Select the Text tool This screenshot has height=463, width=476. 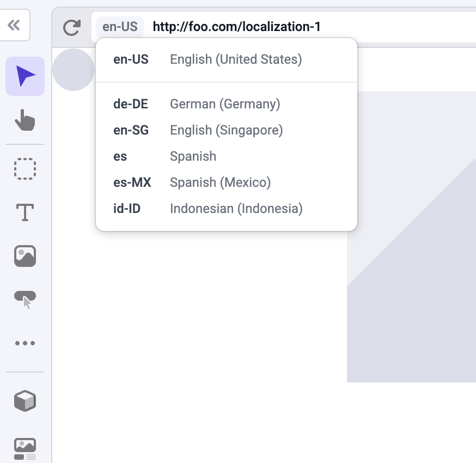(x=25, y=213)
